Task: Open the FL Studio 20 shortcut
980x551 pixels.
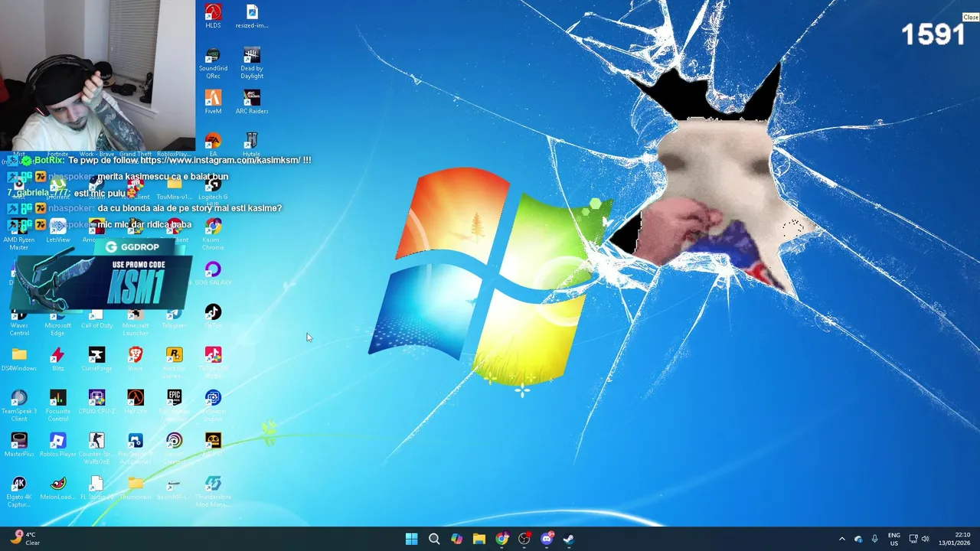Action: 96,487
